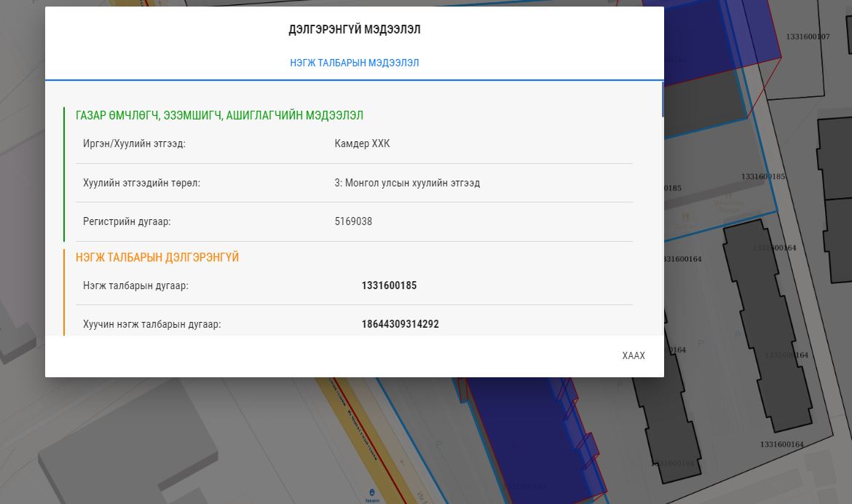Click the value '3: Монгол улсын хуулийн этгээд'

pyautogui.click(x=407, y=183)
